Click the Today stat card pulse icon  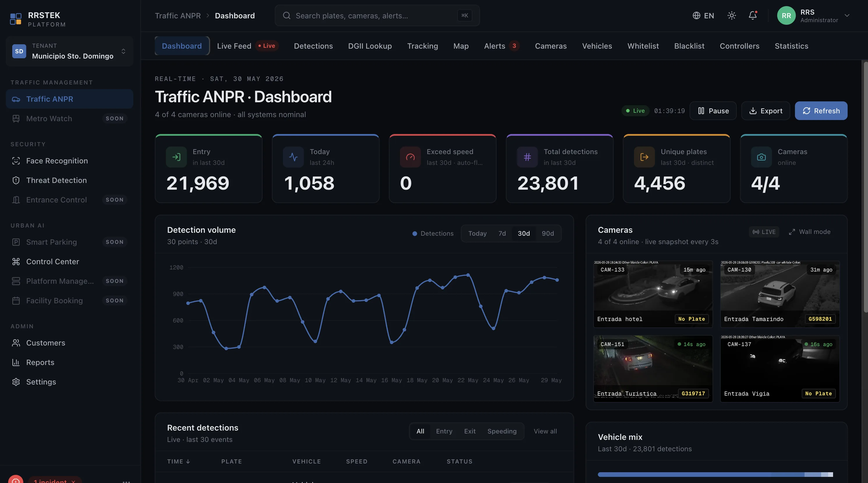point(293,157)
